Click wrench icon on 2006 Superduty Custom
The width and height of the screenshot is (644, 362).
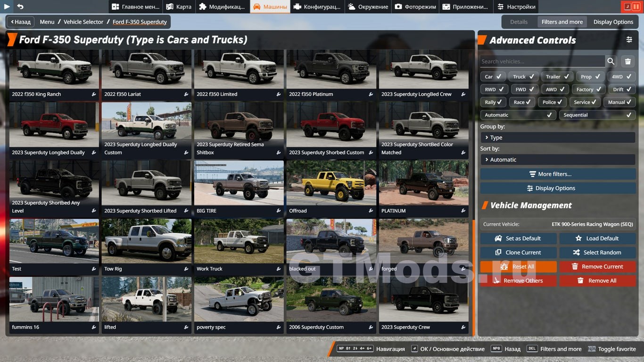click(x=371, y=327)
